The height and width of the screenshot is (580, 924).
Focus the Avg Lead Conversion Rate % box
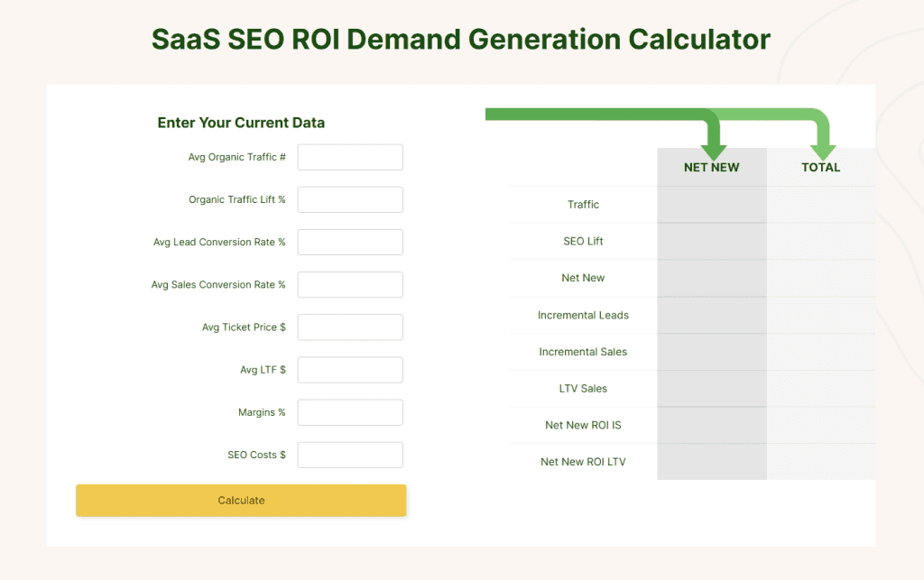[x=350, y=242]
